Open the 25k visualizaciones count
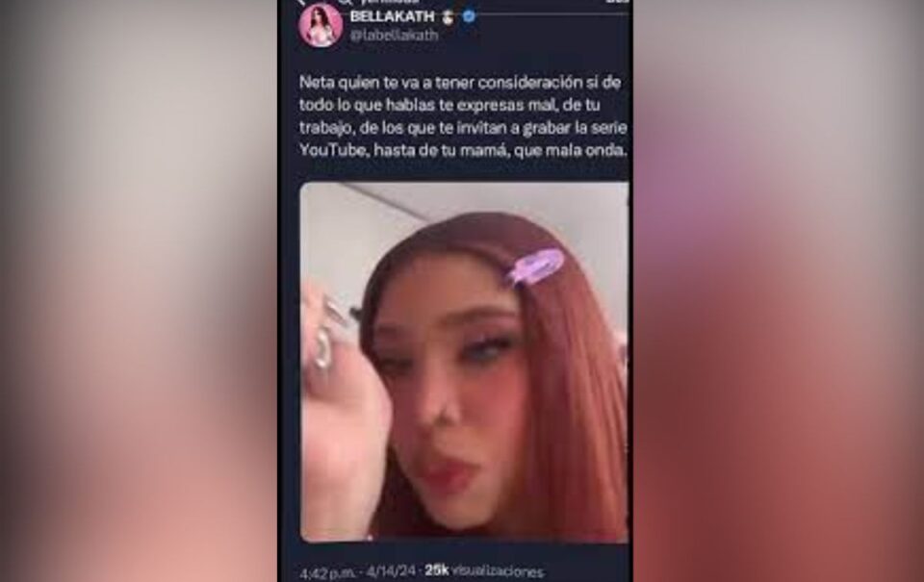Screen dimensions: 924x582 click(x=484, y=570)
